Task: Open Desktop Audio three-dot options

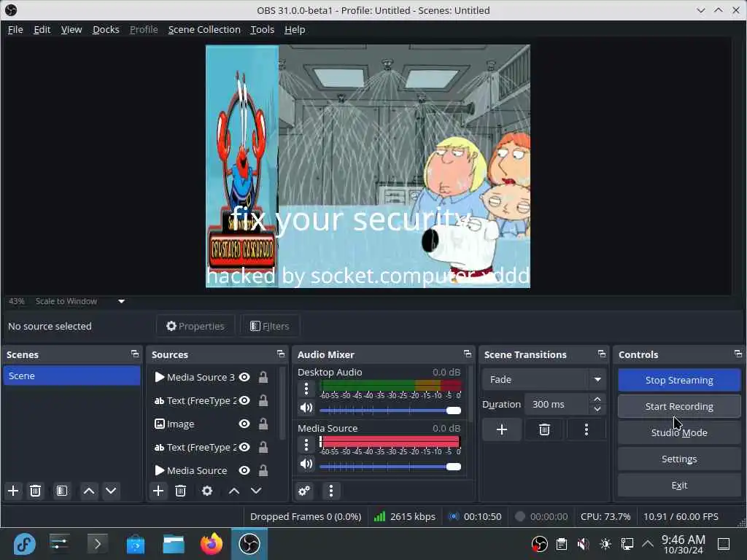Action: point(306,389)
